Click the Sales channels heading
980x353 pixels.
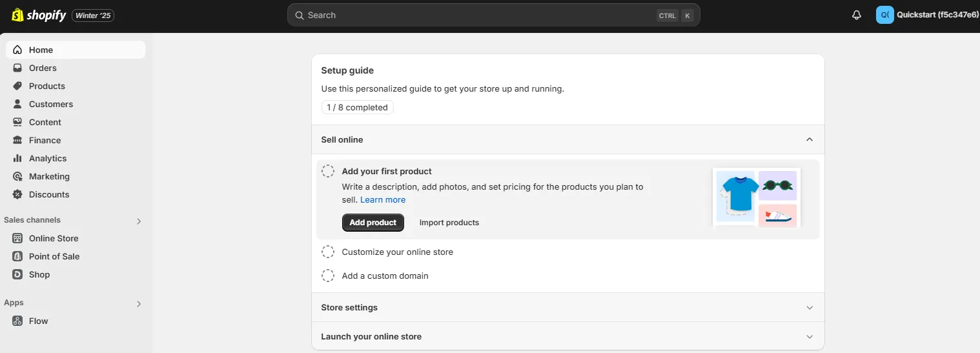(32, 220)
